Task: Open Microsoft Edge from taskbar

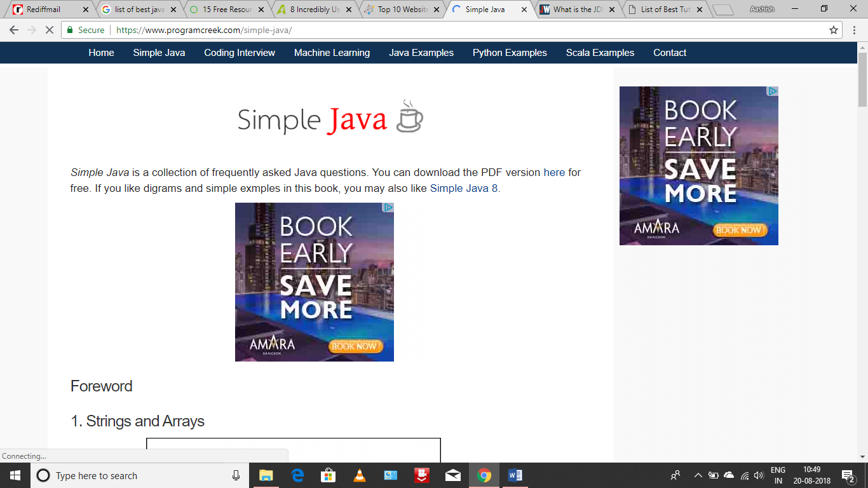Action: (x=297, y=475)
